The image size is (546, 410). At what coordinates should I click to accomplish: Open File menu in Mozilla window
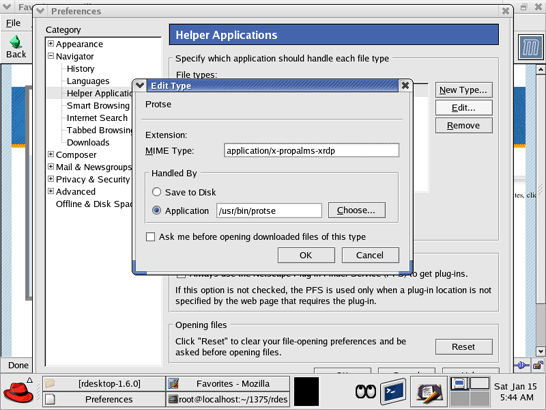point(13,23)
